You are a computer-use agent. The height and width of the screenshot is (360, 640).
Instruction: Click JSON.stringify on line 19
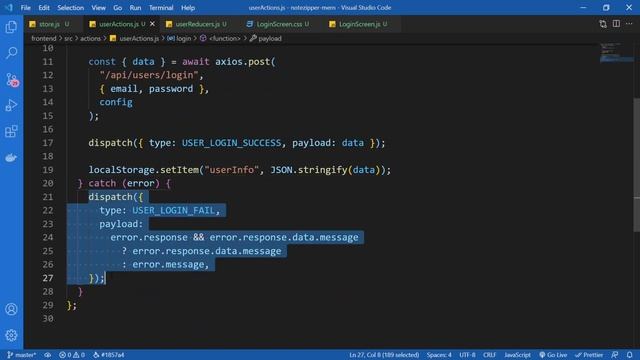[309, 170]
